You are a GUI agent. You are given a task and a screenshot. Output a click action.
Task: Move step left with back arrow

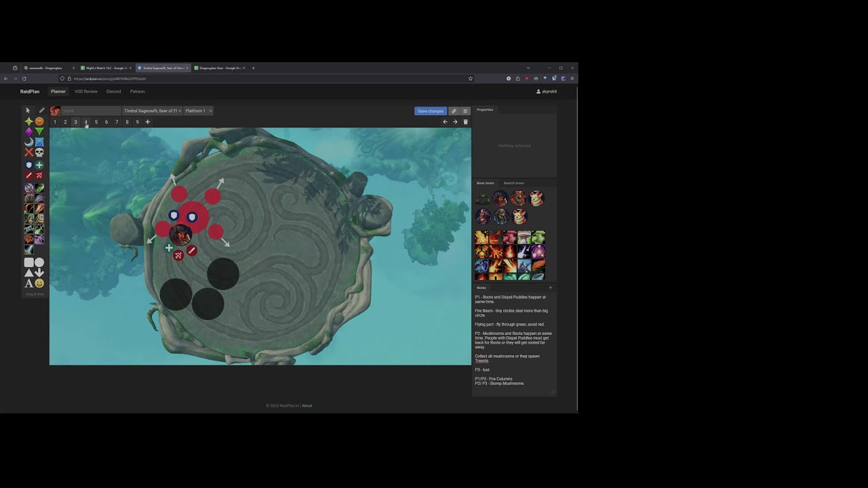click(x=445, y=122)
